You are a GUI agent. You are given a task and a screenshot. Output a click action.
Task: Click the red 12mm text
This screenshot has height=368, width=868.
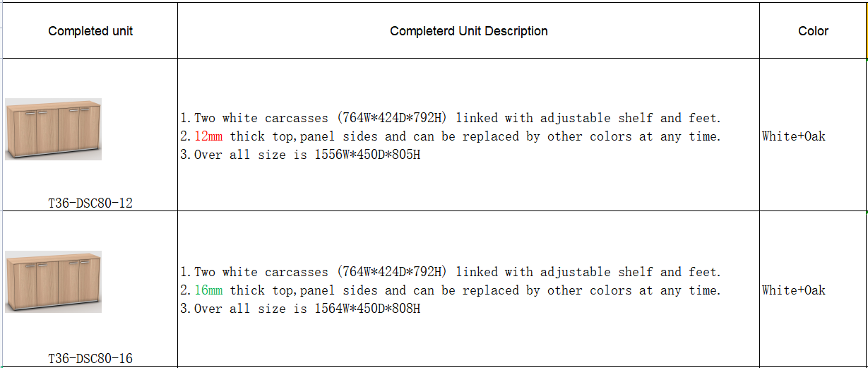tap(208, 136)
